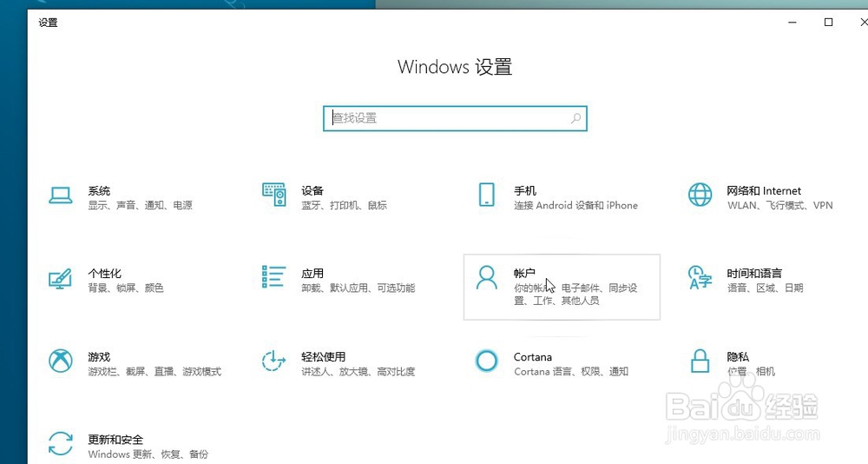The image size is (868, 464).
Task: Click the 设备 keyboard and speaker icon
Action: coord(274,195)
